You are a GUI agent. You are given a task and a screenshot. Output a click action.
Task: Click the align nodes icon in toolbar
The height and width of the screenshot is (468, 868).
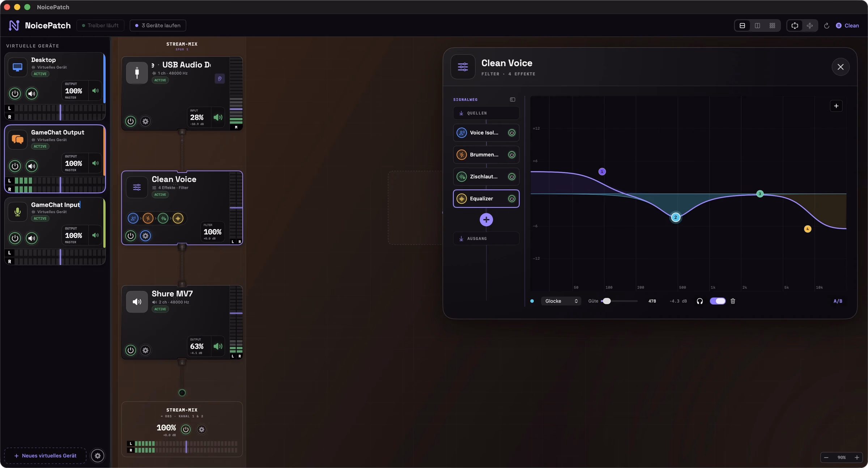click(x=810, y=26)
